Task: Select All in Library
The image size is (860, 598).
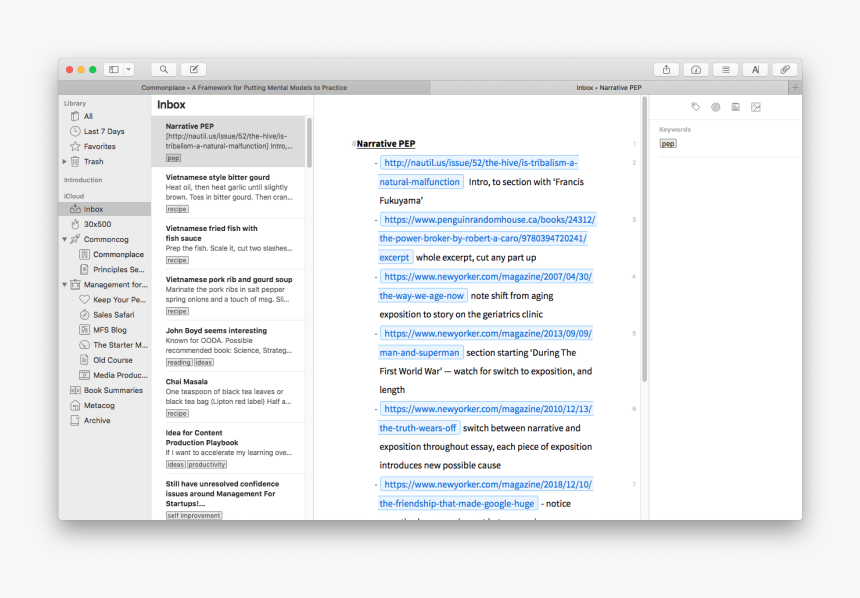Action: pyautogui.click(x=105, y=116)
